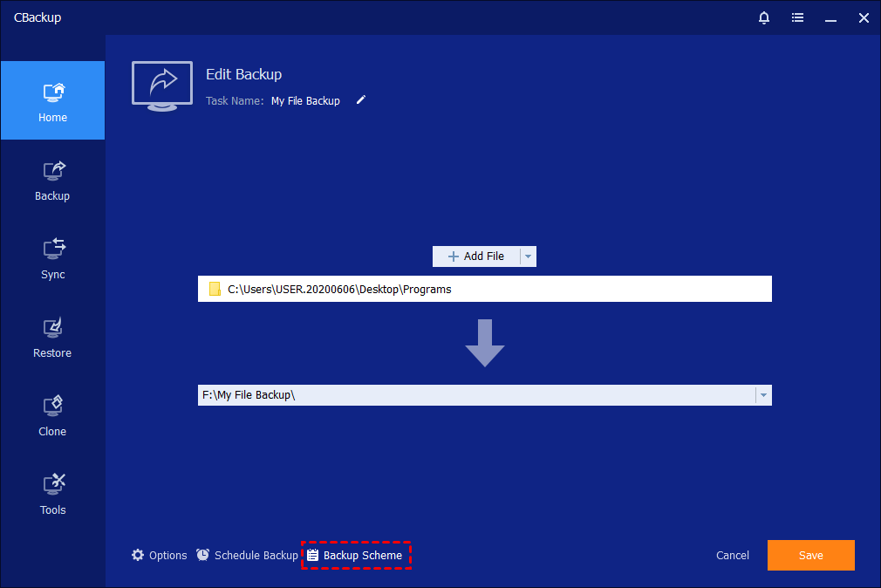This screenshot has width=881, height=588.
Task: Open the title bar list menu
Action: (x=797, y=17)
